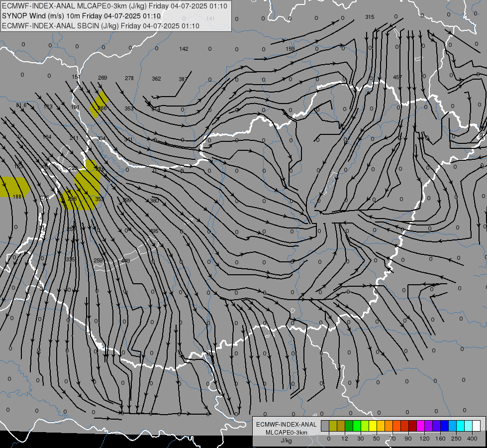The height and width of the screenshot is (448, 487).
Task: Click the map value 335
Action: click(71, 259)
